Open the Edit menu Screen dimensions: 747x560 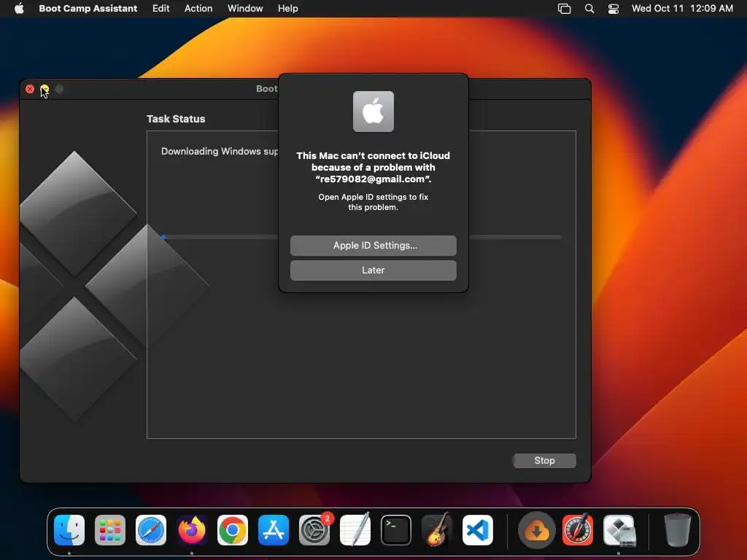click(160, 8)
